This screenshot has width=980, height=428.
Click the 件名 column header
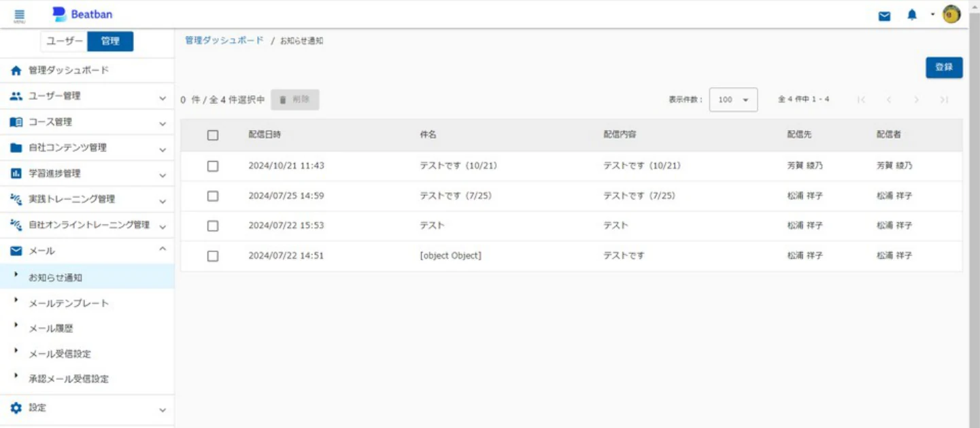(x=428, y=135)
